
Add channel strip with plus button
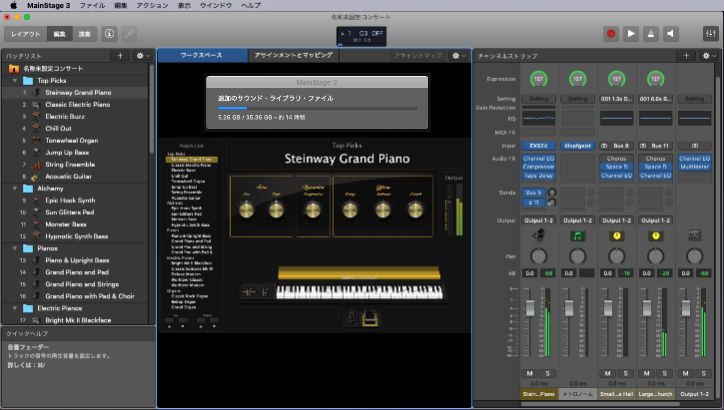[x=686, y=56]
